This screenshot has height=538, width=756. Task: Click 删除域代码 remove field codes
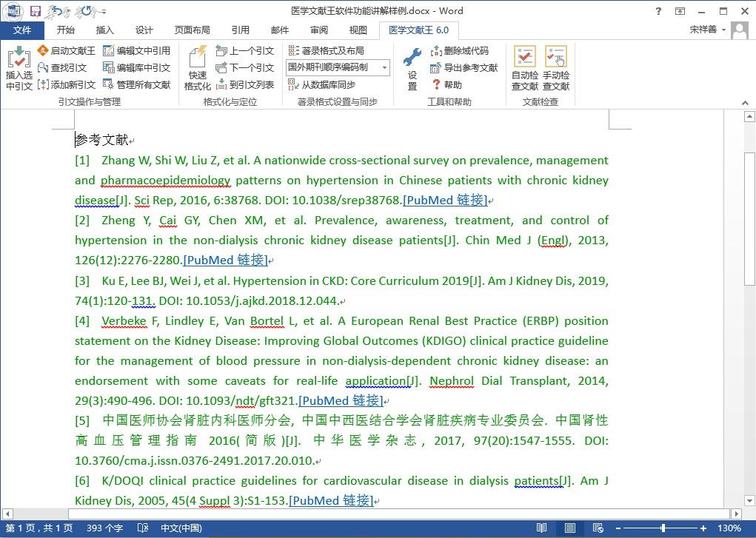pyautogui.click(x=460, y=50)
